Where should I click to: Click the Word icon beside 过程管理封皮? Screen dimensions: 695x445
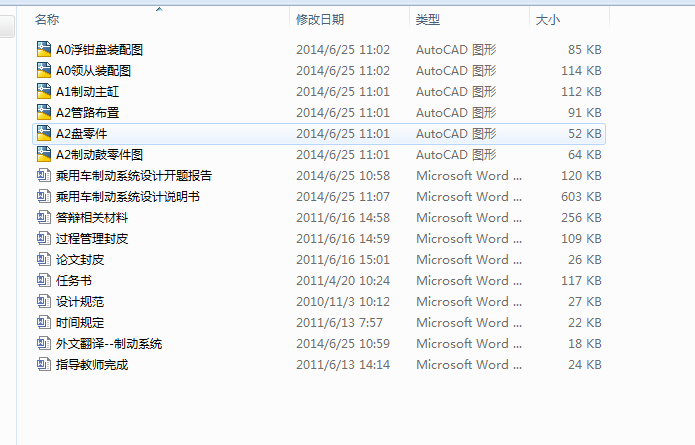pyautogui.click(x=43, y=238)
